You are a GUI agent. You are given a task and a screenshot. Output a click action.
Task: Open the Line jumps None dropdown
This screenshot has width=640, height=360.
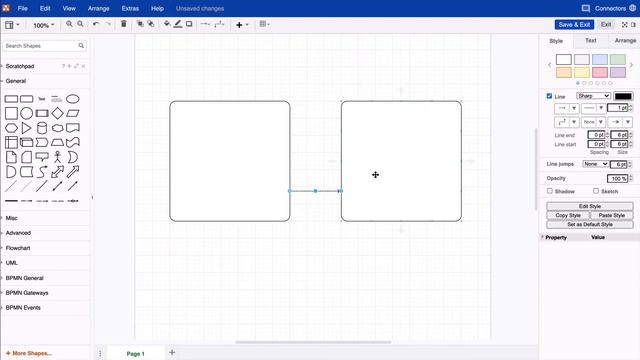[595, 164]
